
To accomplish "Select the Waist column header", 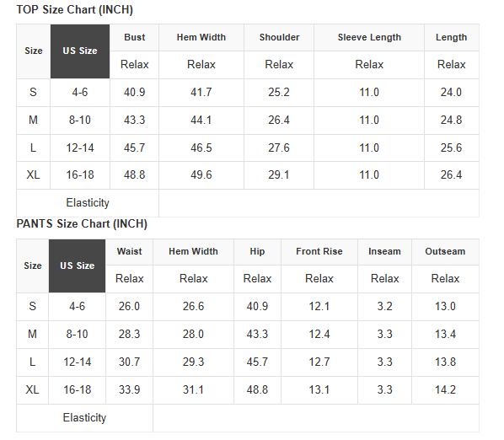I will (129, 251).
